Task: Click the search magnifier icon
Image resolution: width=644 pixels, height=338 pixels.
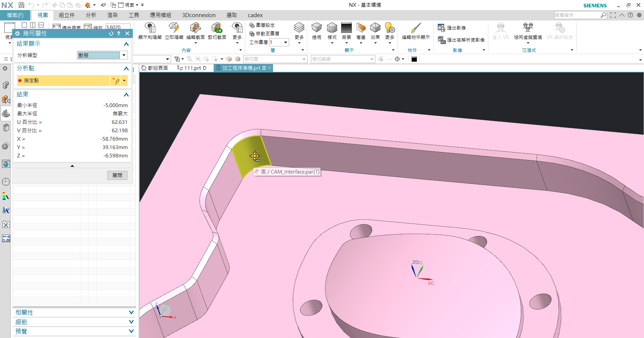Action: click(x=603, y=15)
